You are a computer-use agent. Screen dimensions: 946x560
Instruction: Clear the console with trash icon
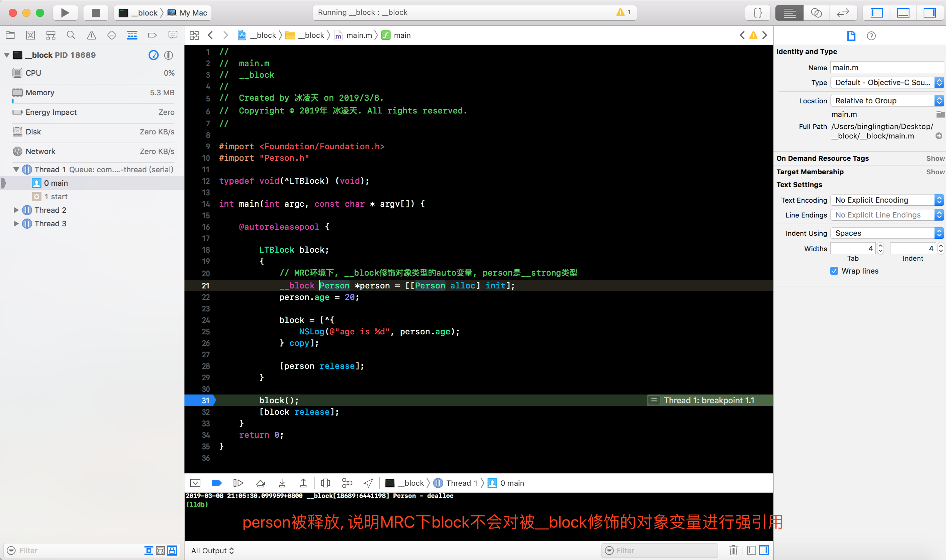733,551
